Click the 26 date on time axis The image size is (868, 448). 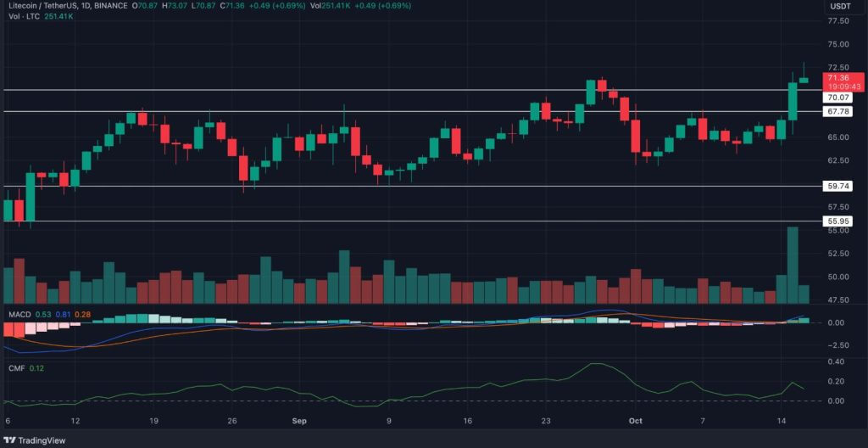tap(232, 421)
